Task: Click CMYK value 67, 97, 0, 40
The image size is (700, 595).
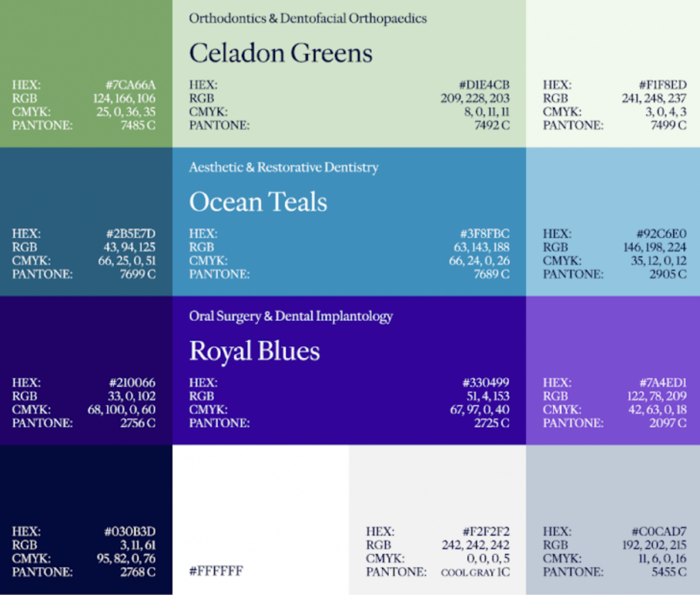Action: point(480,410)
